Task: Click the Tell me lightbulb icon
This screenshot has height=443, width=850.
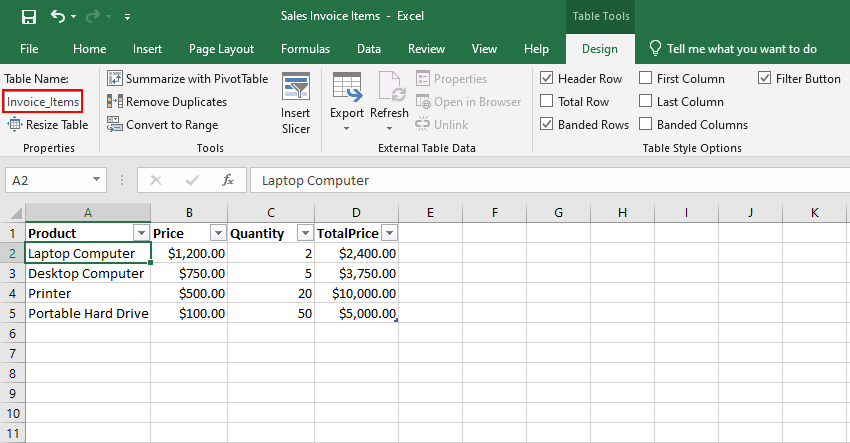Action: tap(655, 48)
